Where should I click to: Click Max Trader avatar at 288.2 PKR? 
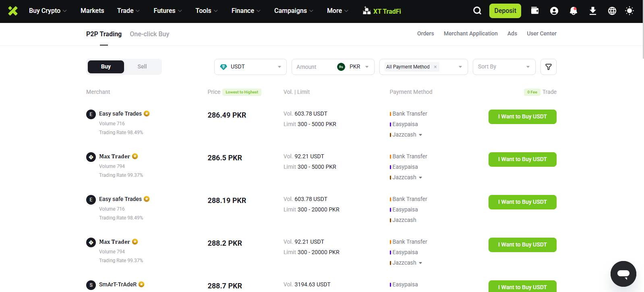pyautogui.click(x=91, y=242)
